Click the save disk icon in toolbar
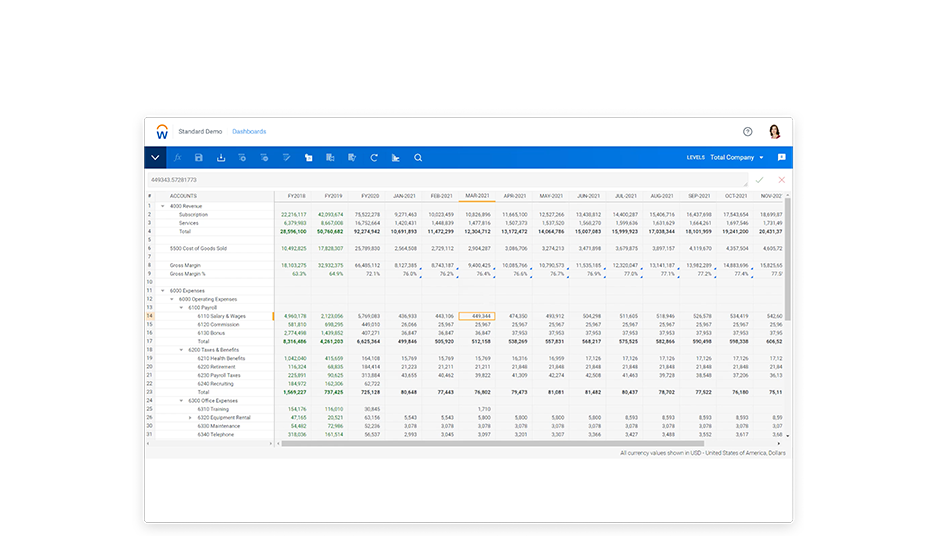The image size is (928, 536). (199, 158)
